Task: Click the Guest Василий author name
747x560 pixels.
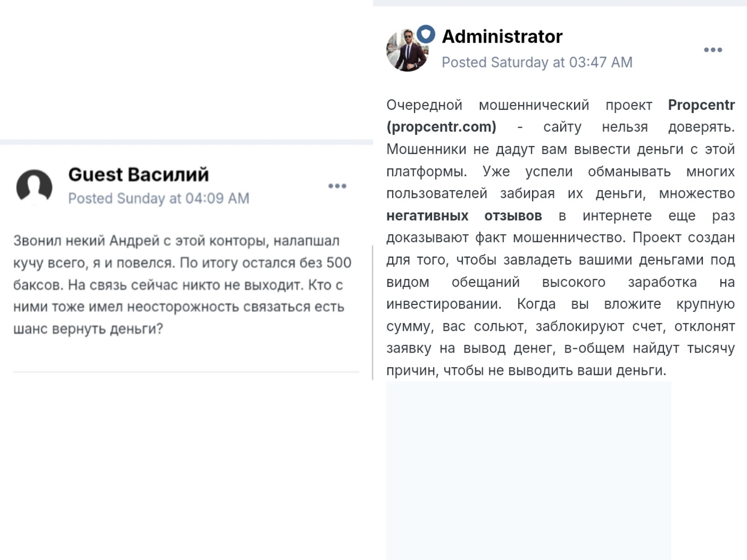Action: click(138, 175)
